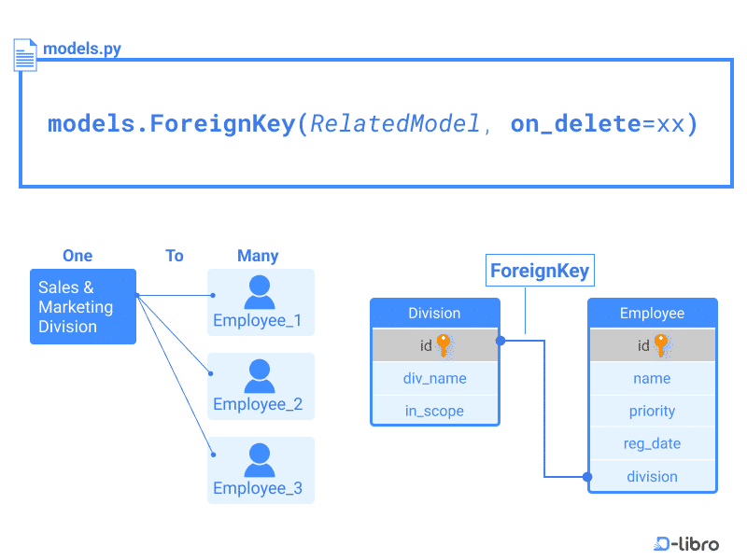Select the in_scope field row
The width and height of the screenshot is (747, 560).
pyautogui.click(x=435, y=411)
